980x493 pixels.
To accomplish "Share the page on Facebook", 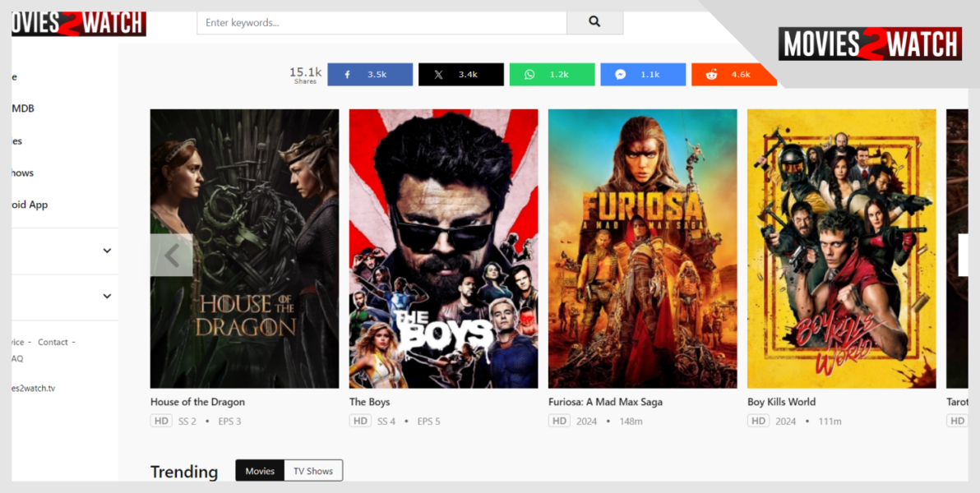I will [x=370, y=74].
